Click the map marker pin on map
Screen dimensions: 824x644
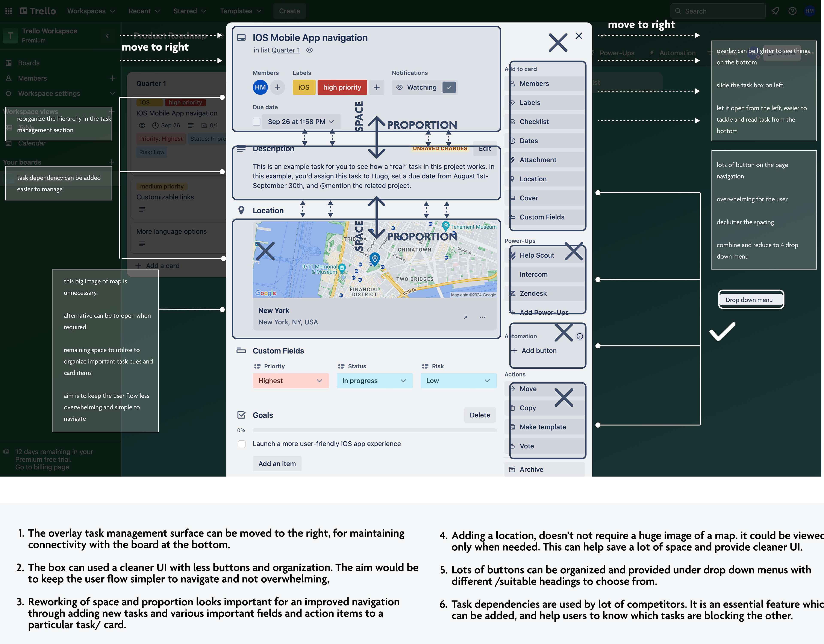374,259
